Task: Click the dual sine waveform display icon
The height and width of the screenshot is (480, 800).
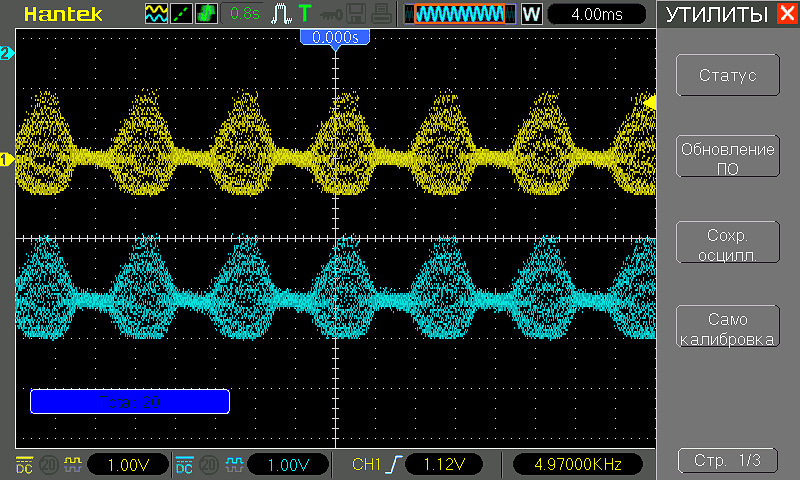Action: (x=156, y=14)
